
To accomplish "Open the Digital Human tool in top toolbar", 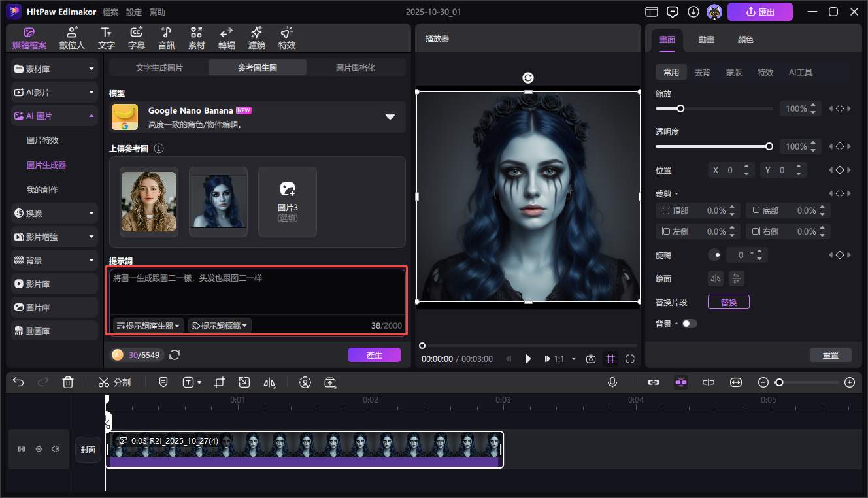I will click(x=72, y=39).
